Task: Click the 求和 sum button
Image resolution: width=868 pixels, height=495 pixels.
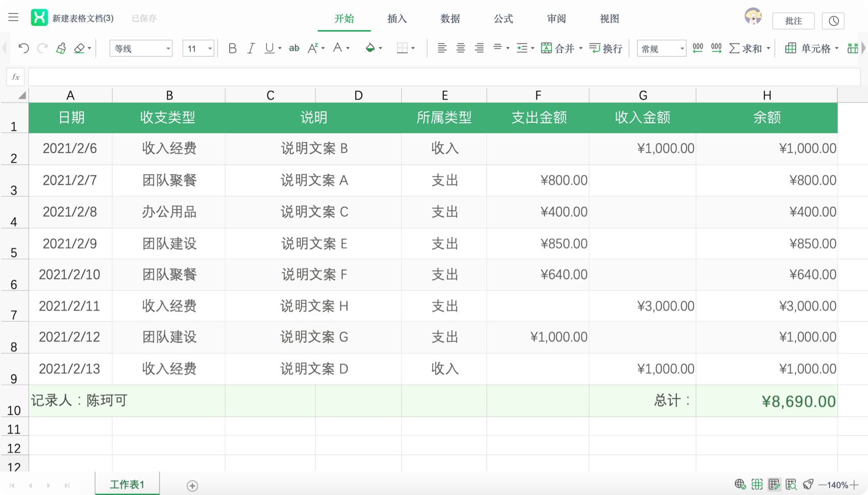Action: (x=746, y=48)
